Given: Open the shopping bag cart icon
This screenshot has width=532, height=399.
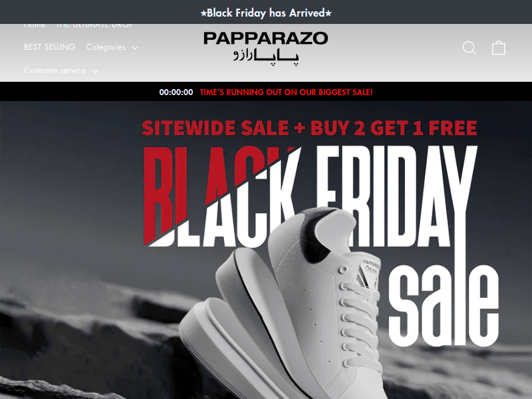Looking at the screenshot, I should (x=499, y=48).
